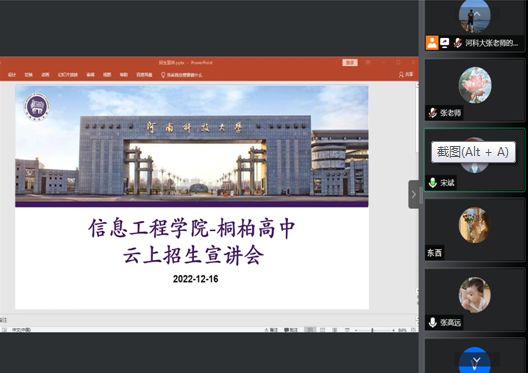Image resolution: width=528 pixels, height=373 pixels.
Task: Click the university logo emblem on slide
Action: 37,106
